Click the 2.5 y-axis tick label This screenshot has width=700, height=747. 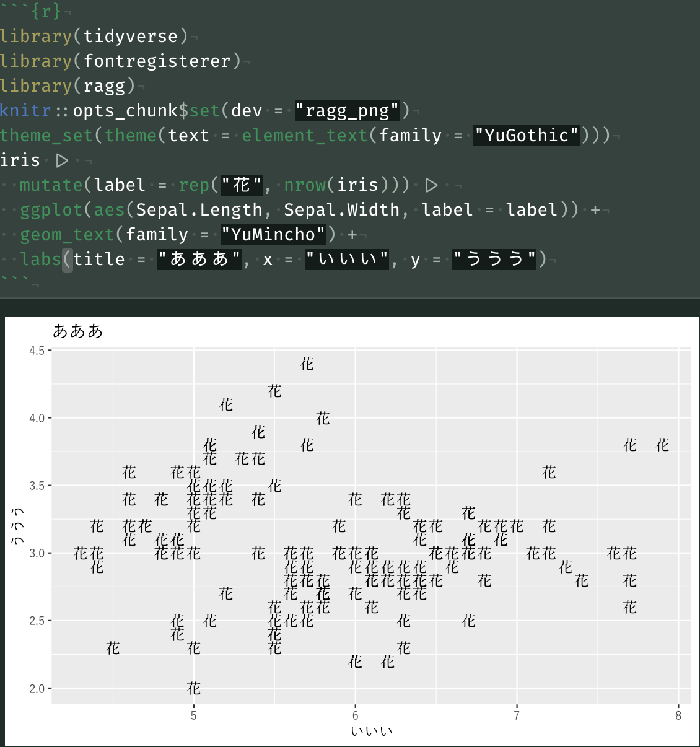37,621
